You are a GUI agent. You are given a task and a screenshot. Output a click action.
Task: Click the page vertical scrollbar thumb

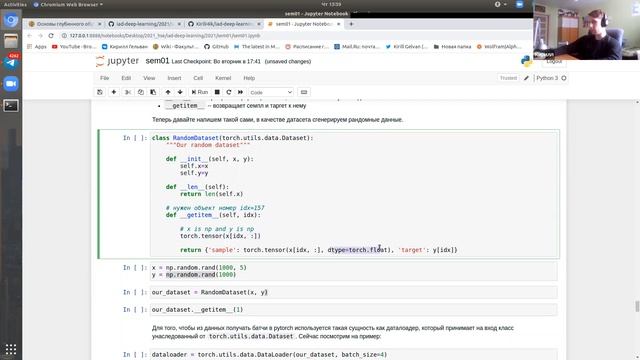637,306
